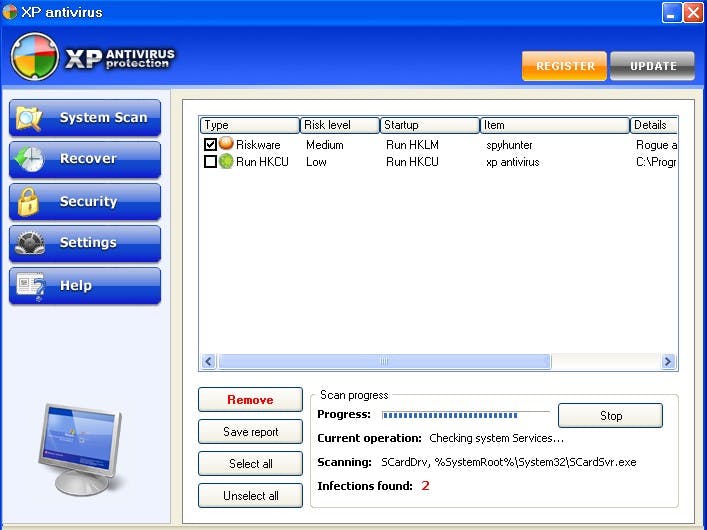707x530 pixels.
Task: Click the scrollbar left arrow
Action: 208,361
